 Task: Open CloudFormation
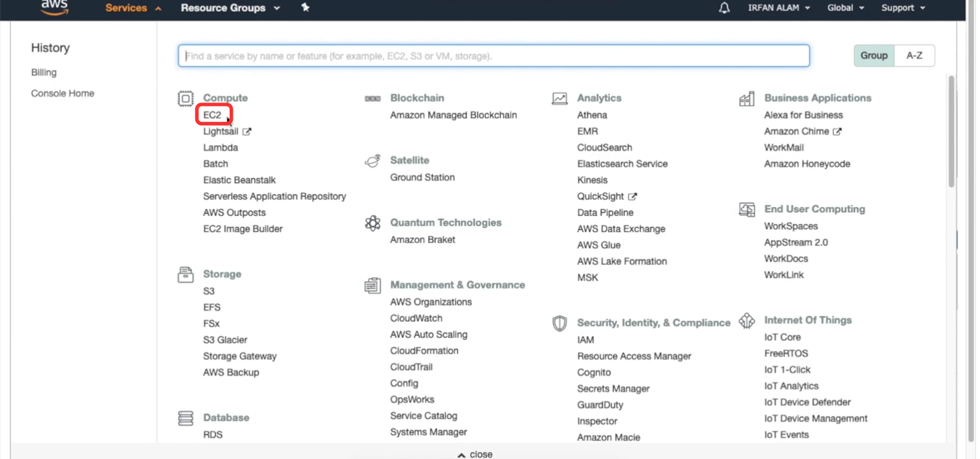coord(424,351)
